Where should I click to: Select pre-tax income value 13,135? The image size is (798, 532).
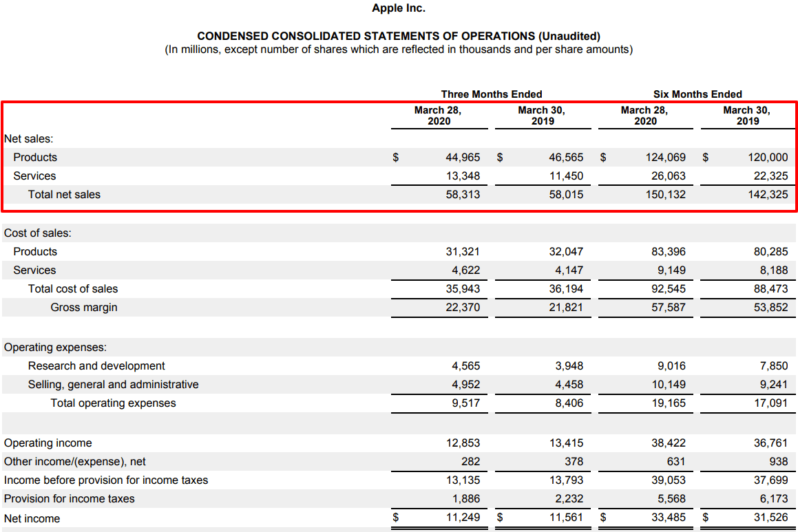(463, 480)
